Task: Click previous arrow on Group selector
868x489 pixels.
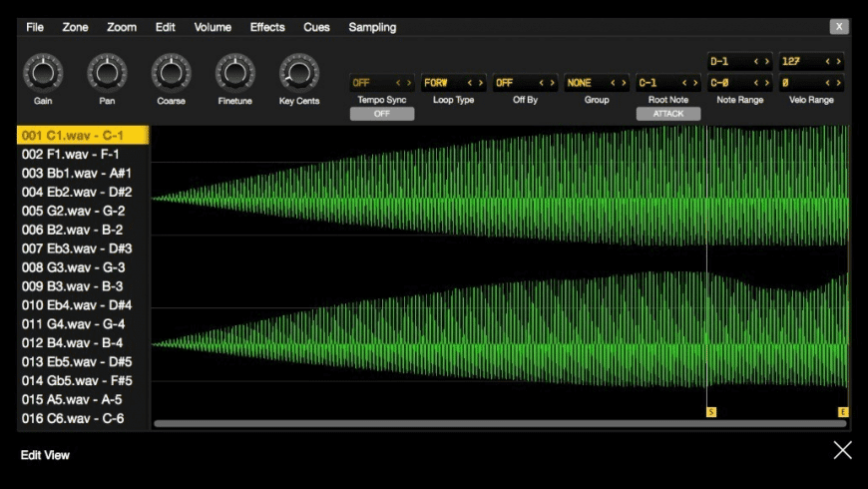Action: tap(614, 84)
